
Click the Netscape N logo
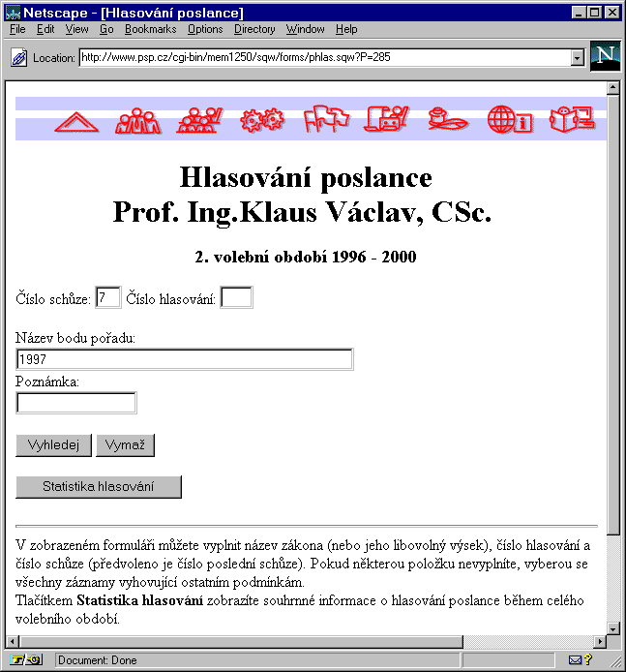pos(605,56)
